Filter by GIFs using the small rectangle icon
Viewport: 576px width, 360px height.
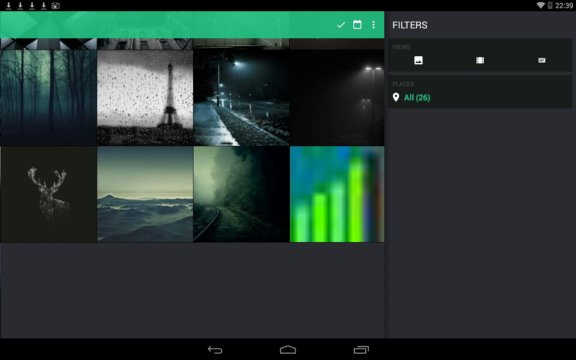pyautogui.click(x=541, y=60)
